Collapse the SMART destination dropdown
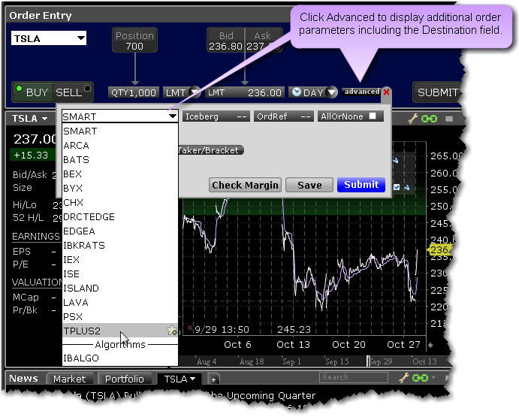519x420 pixels. click(x=172, y=116)
